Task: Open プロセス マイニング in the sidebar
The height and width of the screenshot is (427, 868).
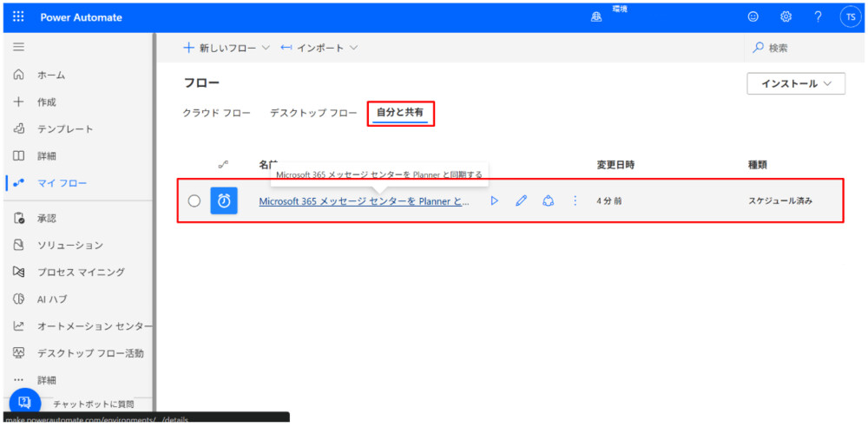Action: pyautogui.click(x=81, y=272)
